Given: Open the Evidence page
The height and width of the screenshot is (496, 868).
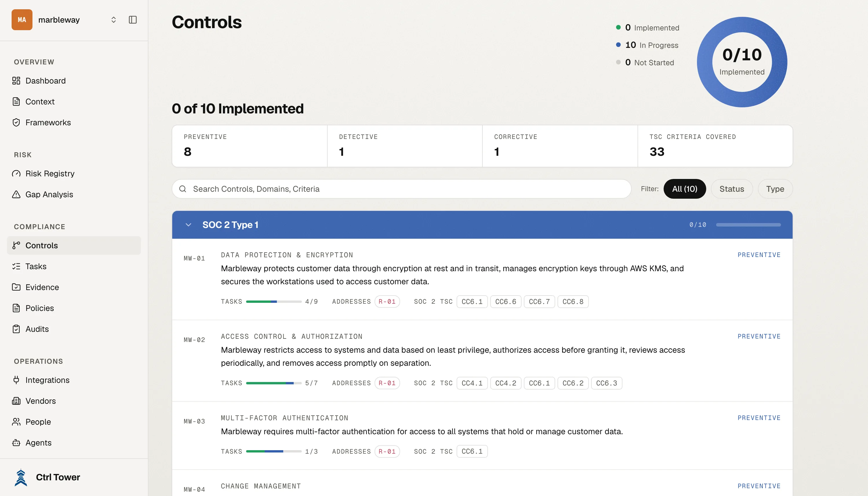Looking at the screenshot, I should coord(74,287).
